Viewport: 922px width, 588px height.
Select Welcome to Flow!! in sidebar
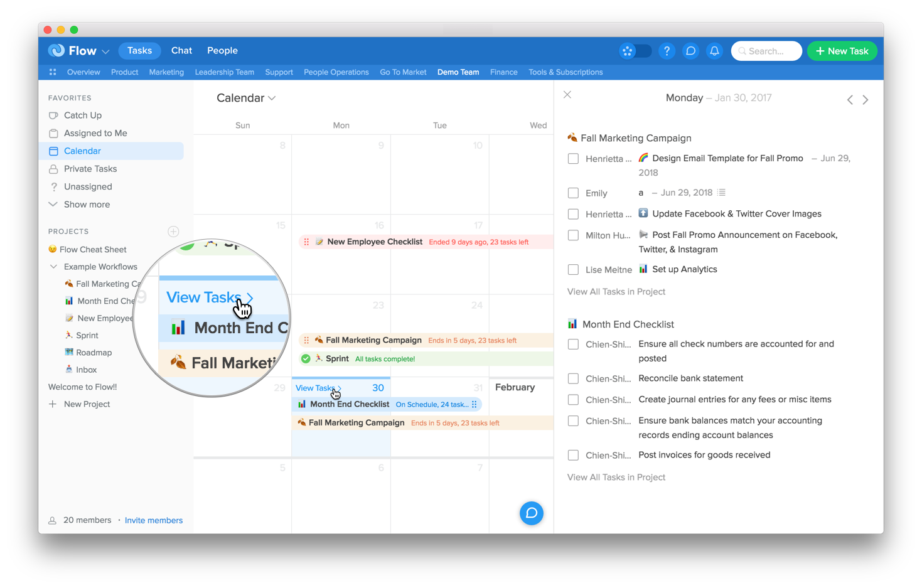pyautogui.click(x=83, y=387)
